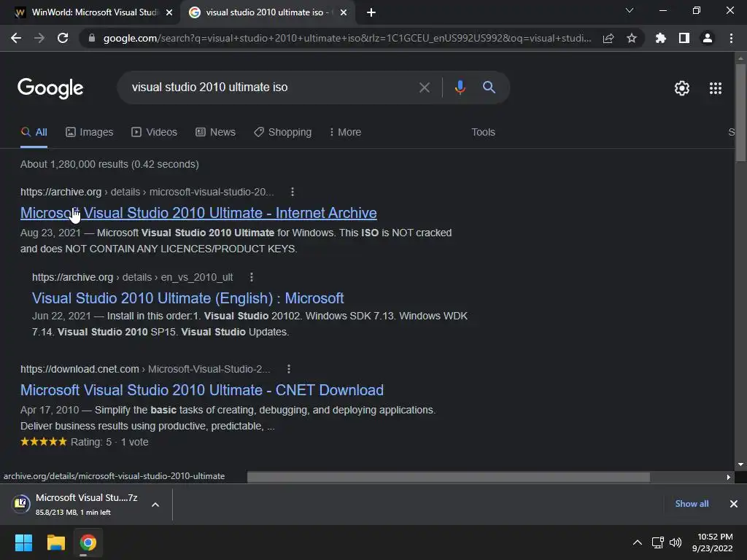Close the downloads bar
747x560 pixels.
(x=734, y=504)
